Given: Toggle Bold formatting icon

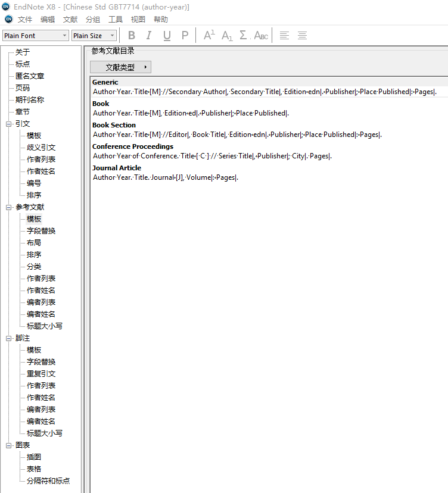Looking at the screenshot, I should 132,35.
